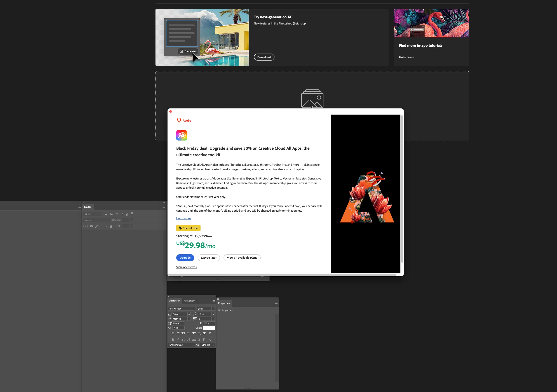Toggle Faux Bold in Character panel
The width and height of the screenshot is (557, 392).
click(x=173, y=333)
